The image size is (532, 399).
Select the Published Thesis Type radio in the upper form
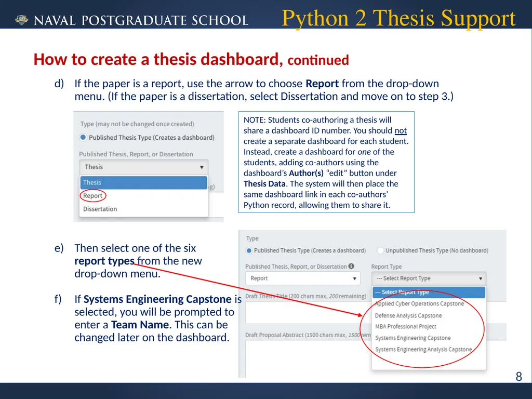pyautogui.click(x=83, y=137)
